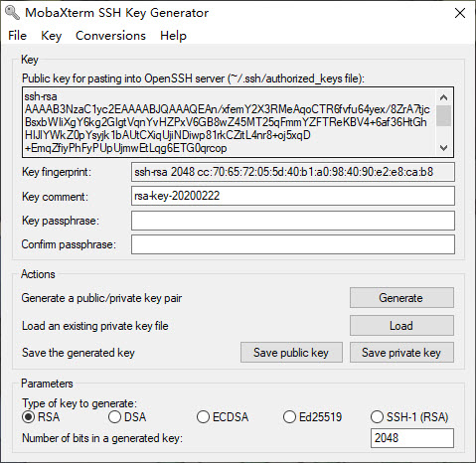Click the Key fingerprint field

(x=293, y=172)
